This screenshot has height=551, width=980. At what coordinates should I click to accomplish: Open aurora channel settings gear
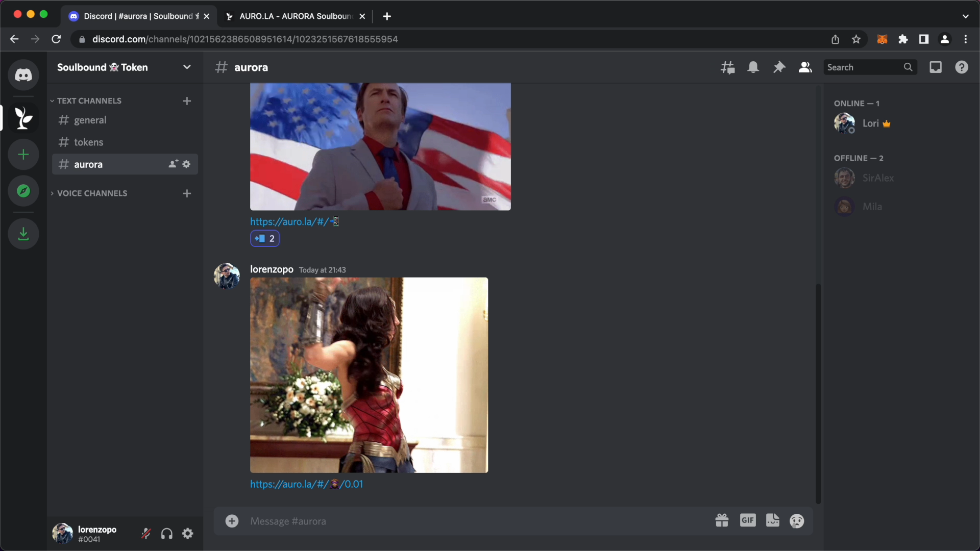(x=186, y=164)
